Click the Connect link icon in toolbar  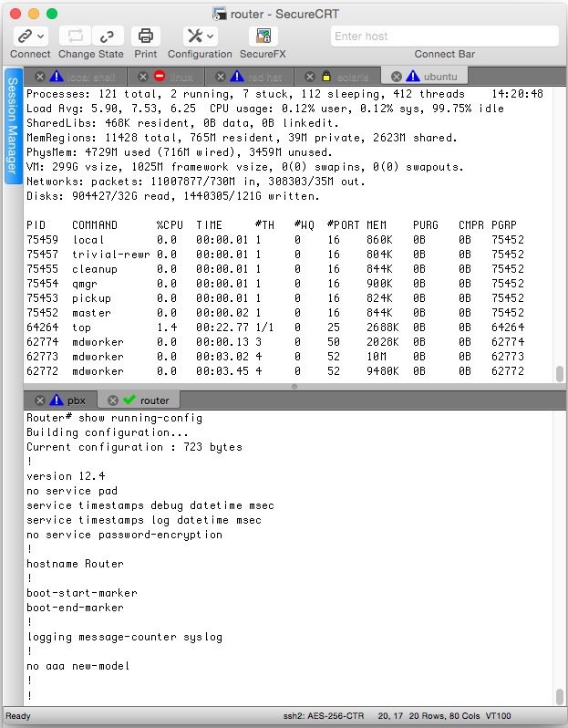(24, 36)
